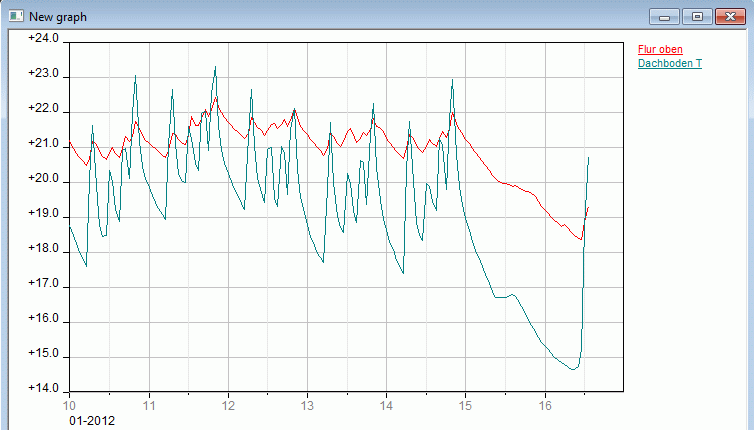Click the teal curve's lowest point near day 16
This screenshot has width=754, height=430.
(x=574, y=369)
